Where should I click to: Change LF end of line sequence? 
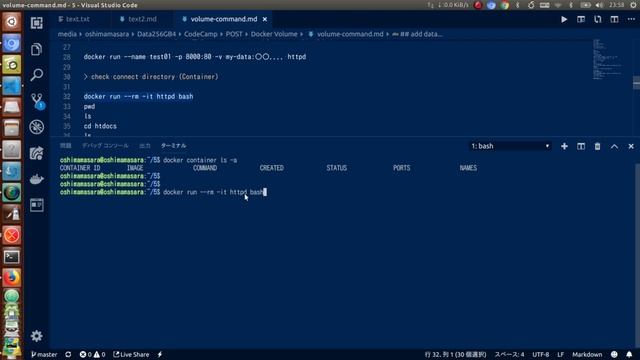click(560, 354)
